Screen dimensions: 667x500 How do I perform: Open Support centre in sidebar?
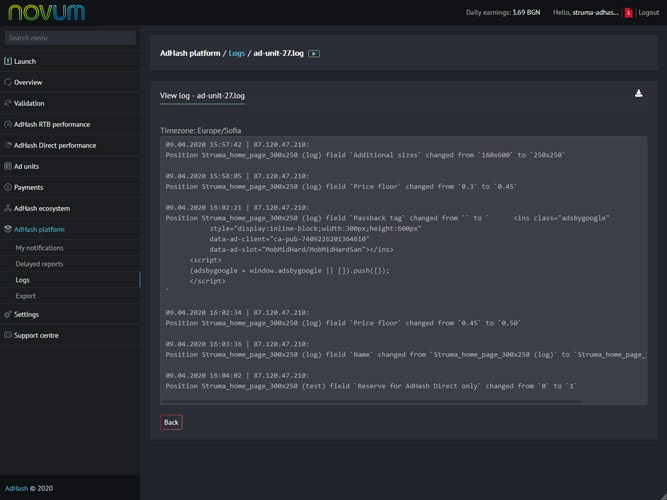click(x=70, y=335)
